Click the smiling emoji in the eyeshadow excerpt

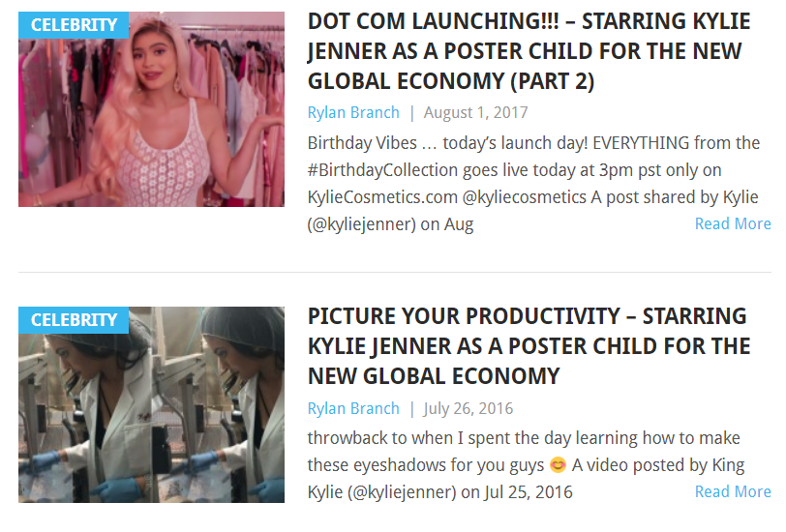[x=558, y=465]
